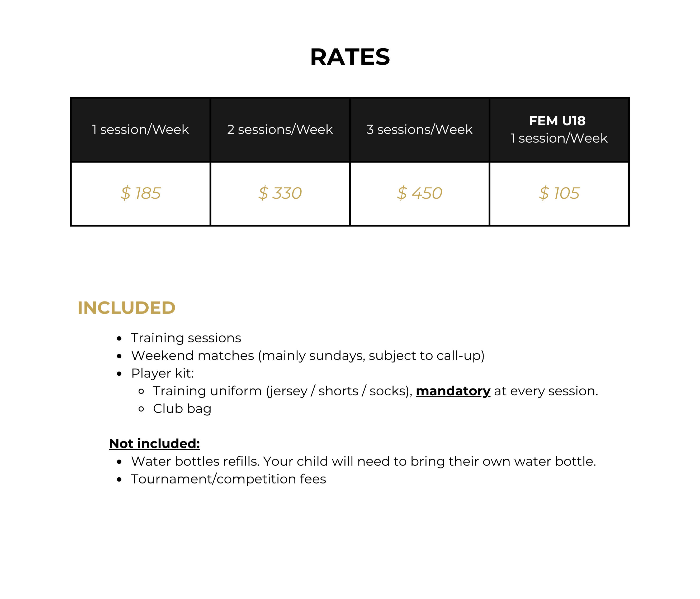This screenshot has width=700, height=599.
Task: Click the Water bottles refills line
Action: [x=363, y=462]
